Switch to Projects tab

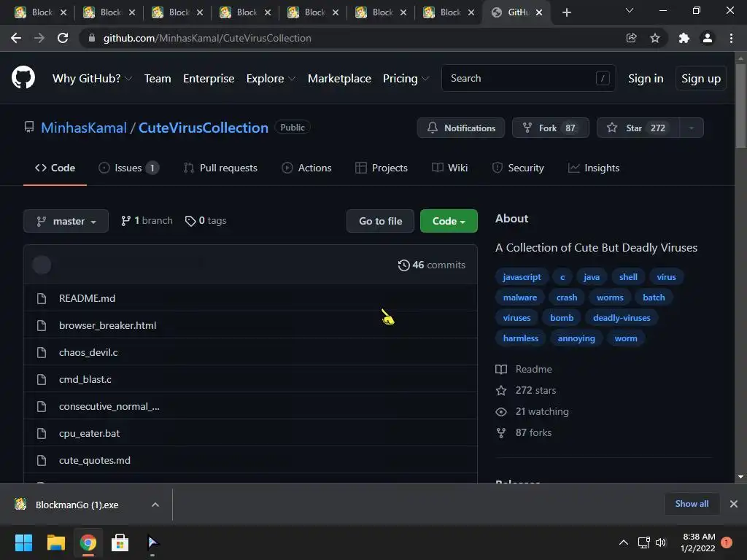point(382,168)
